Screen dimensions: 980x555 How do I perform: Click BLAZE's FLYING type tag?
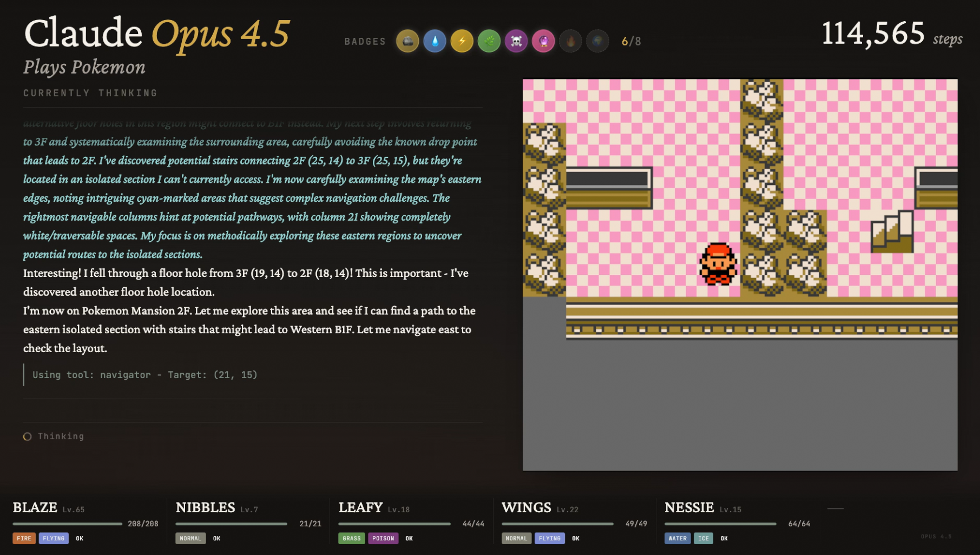pyautogui.click(x=54, y=538)
